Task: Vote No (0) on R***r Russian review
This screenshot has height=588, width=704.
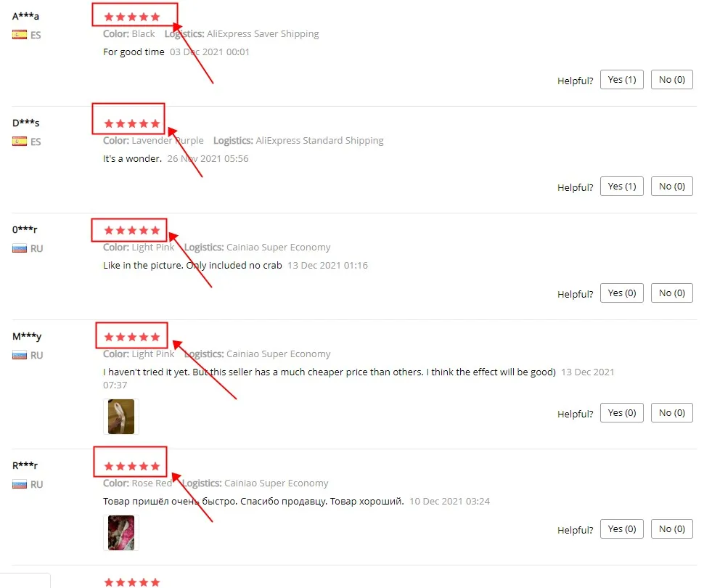Action: point(671,528)
